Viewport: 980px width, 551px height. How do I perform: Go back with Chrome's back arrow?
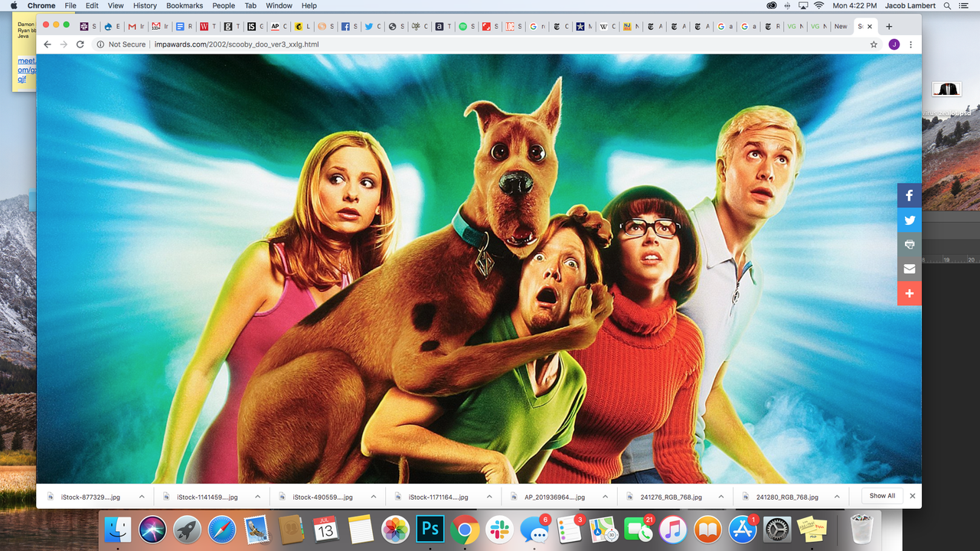[x=47, y=44]
